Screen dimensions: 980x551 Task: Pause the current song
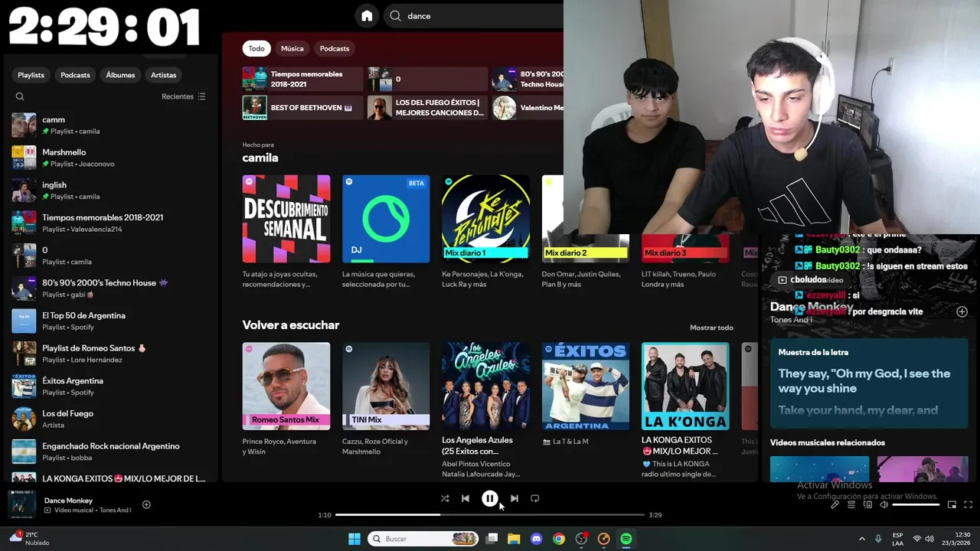[x=489, y=498]
